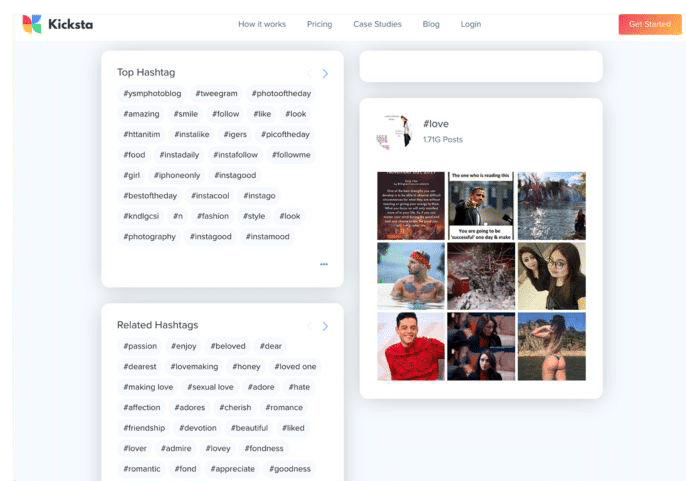
Task: Choose the #lover hashtag
Action: pyautogui.click(x=135, y=448)
